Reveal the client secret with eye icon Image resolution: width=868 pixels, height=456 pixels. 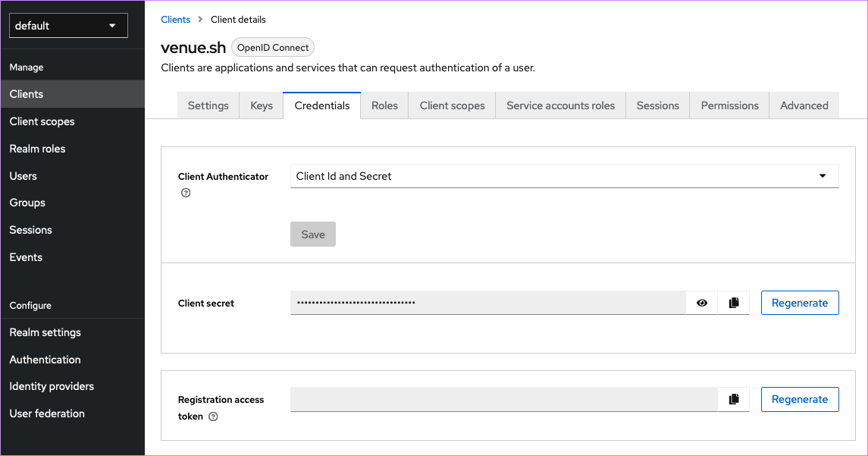[701, 303]
